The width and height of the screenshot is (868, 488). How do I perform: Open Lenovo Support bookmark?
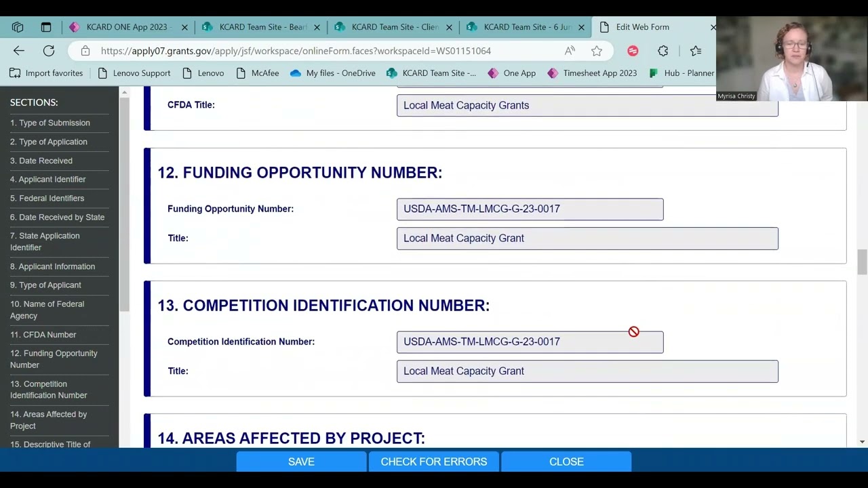[134, 73]
